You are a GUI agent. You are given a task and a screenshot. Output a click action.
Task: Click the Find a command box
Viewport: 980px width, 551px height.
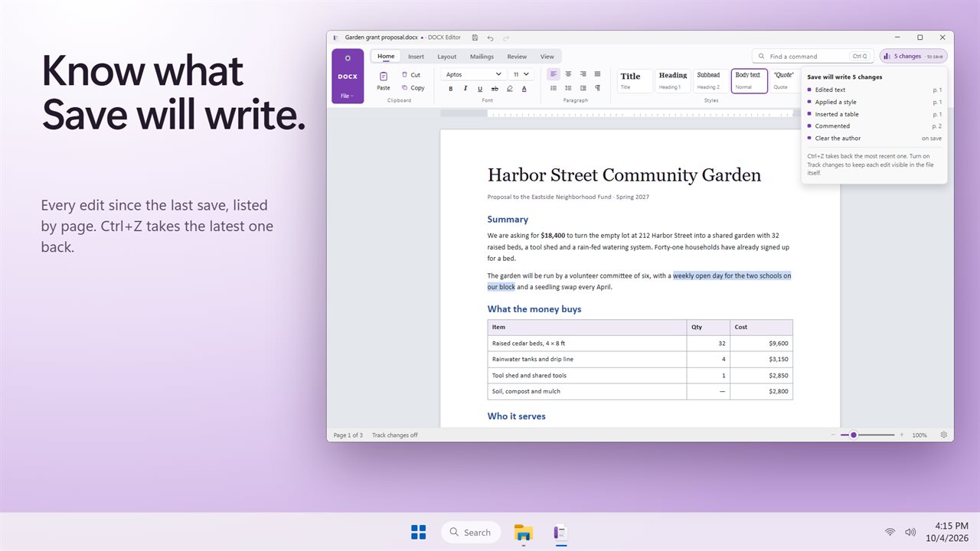(x=813, y=56)
